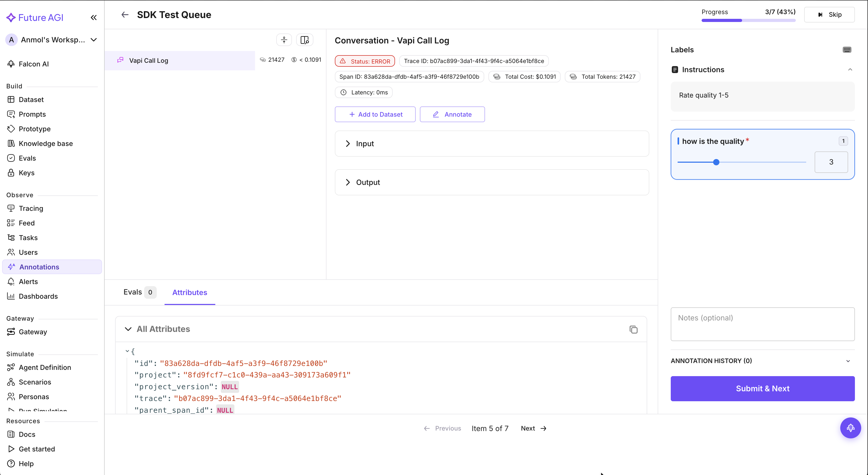Image resolution: width=868 pixels, height=475 pixels.
Task: Click the Skip button
Action: (829, 14)
